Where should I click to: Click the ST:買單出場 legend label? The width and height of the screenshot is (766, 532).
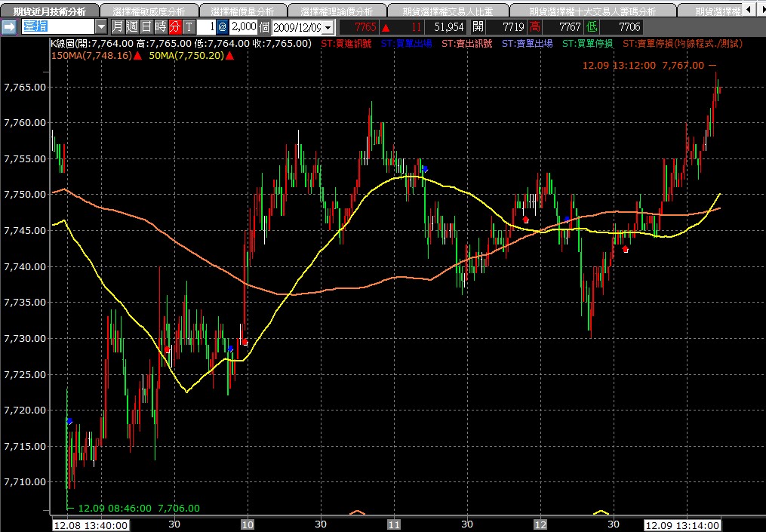click(x=407, y=44)
